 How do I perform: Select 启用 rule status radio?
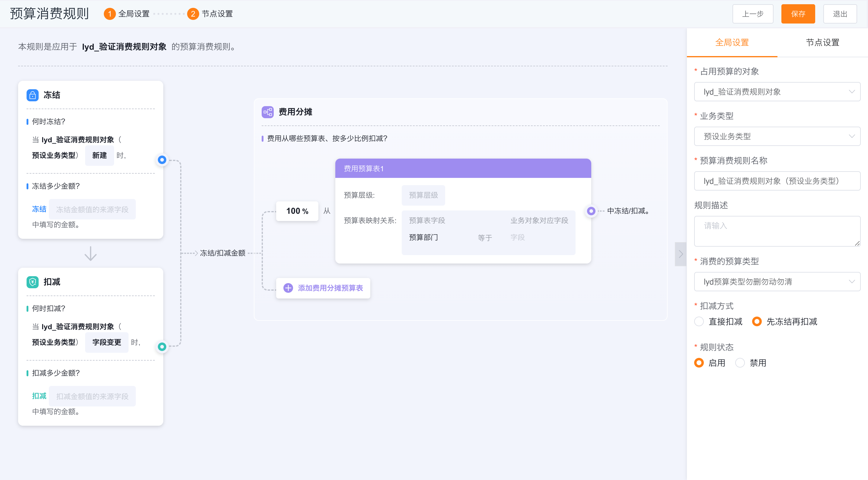pos(699,363)
